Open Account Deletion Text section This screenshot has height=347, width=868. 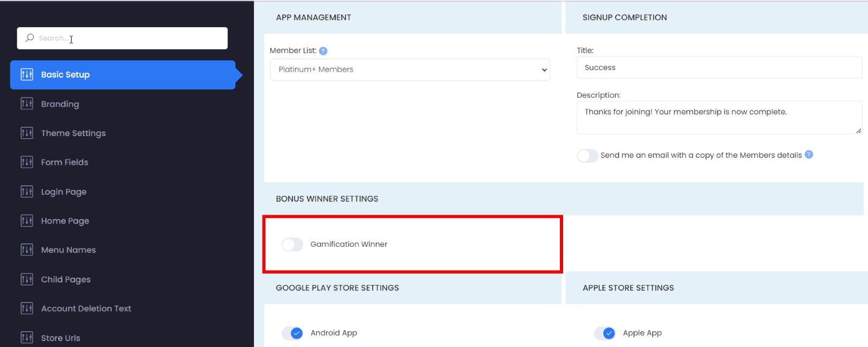[86, 309]
